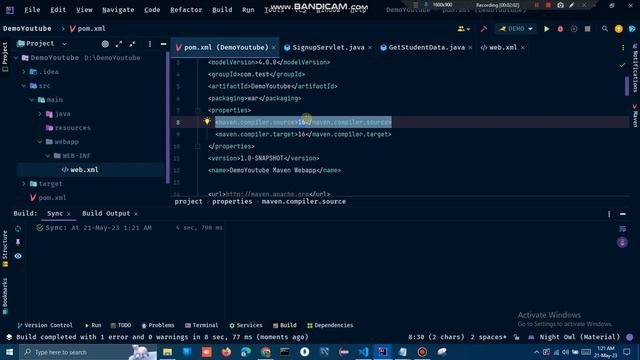Open the DEMO run configuration dropdown

[516, 29]
